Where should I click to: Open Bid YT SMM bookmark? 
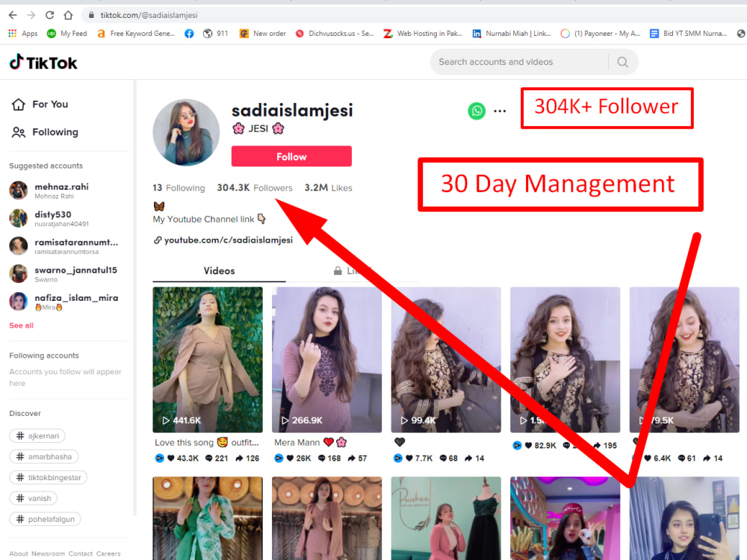(689, 34)
